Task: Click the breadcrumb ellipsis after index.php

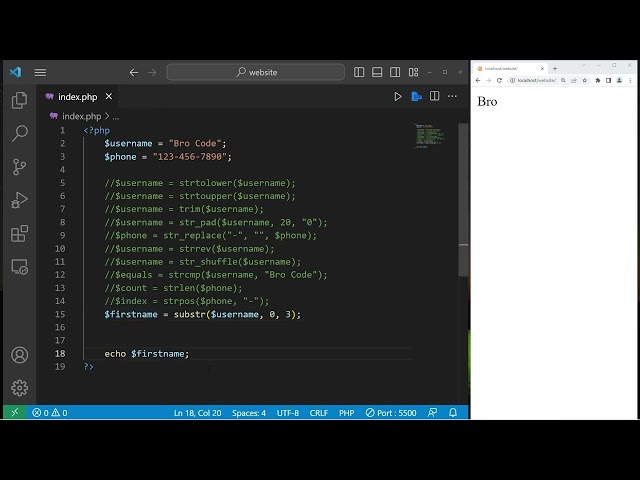Action: click(x=116, y=117)
